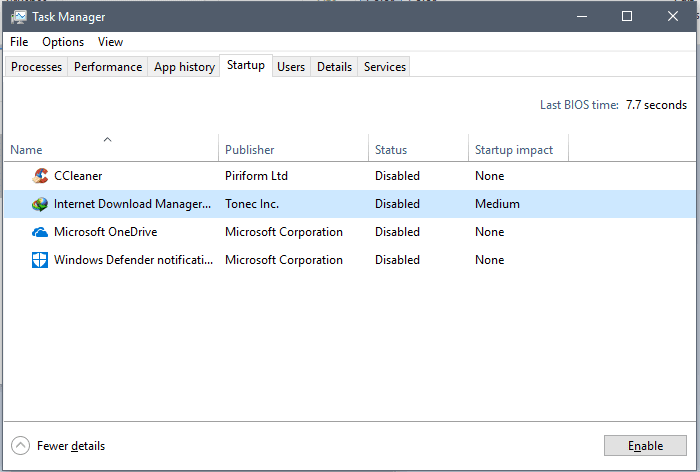700x472 pixels.
Task: Click the Task Manager title bar icon
Action: point(18,17)
